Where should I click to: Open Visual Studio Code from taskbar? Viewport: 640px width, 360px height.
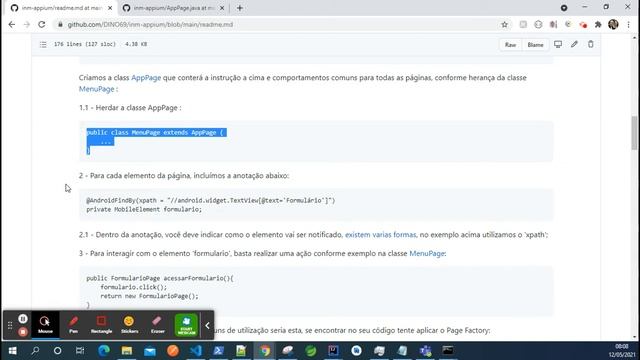pyautogui.click(x=196, y=351)
